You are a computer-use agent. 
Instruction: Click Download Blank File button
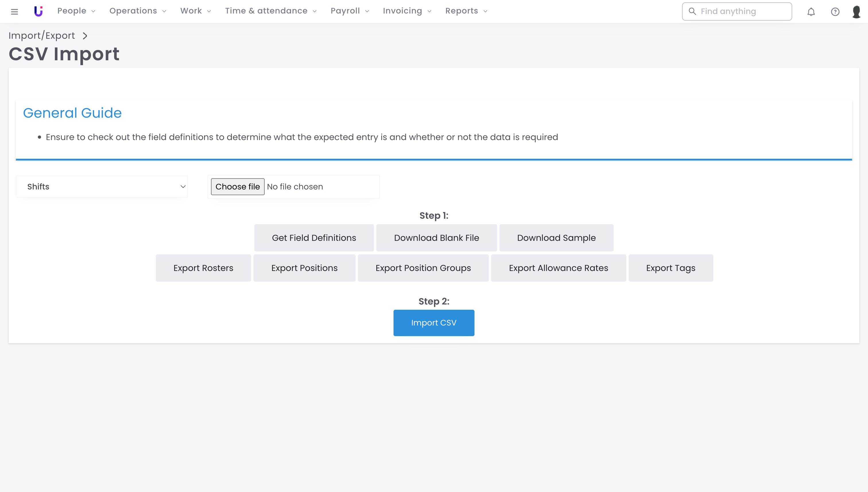tap(436, 238)
